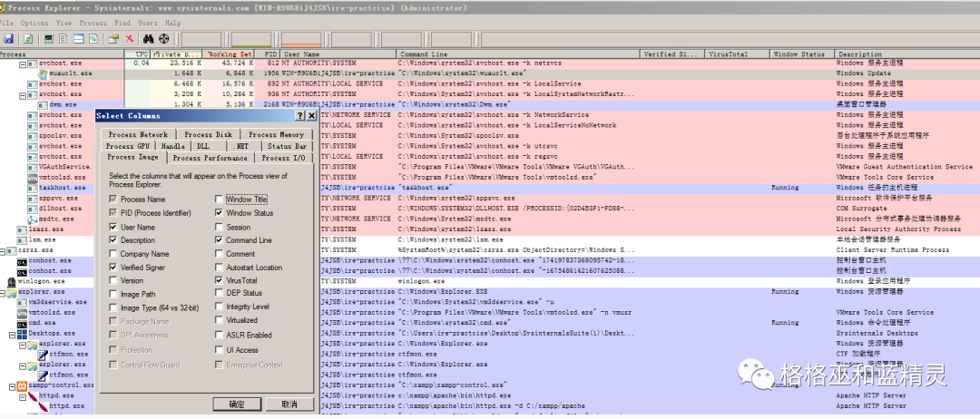Click the winlogon.exe process icon
Screen dimensions: 980x419
point(11,282)
